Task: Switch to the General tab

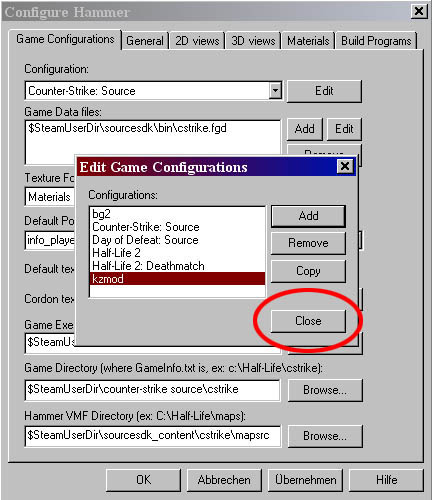Action: click(145, 41)
